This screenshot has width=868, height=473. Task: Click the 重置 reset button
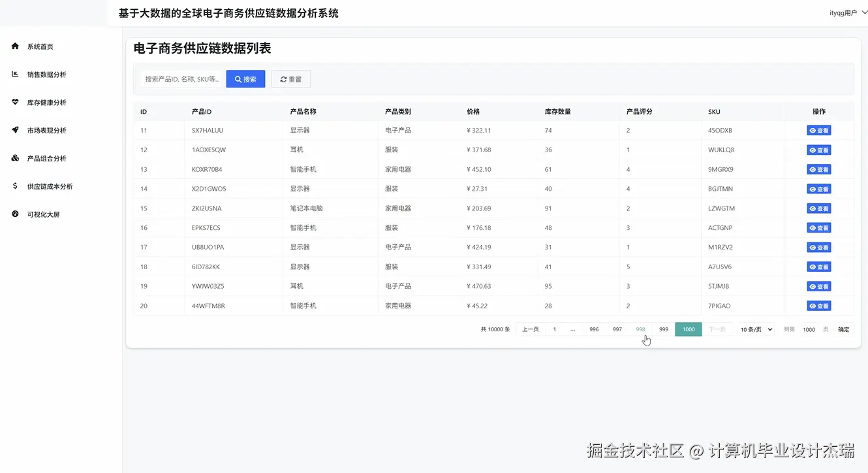[x=290, y=79]
